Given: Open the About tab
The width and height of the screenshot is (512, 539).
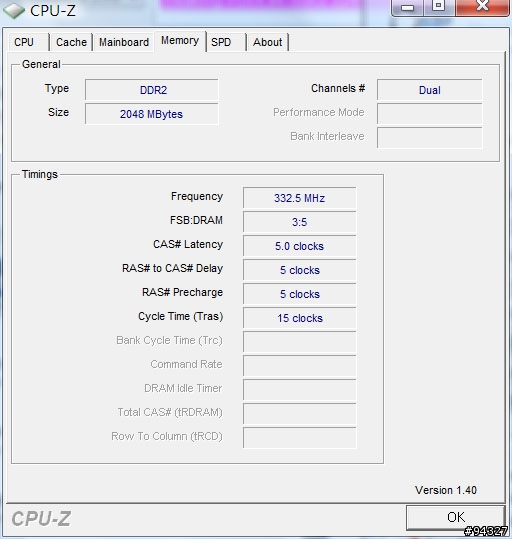Looking at the screenshot, I should [268, 42].
